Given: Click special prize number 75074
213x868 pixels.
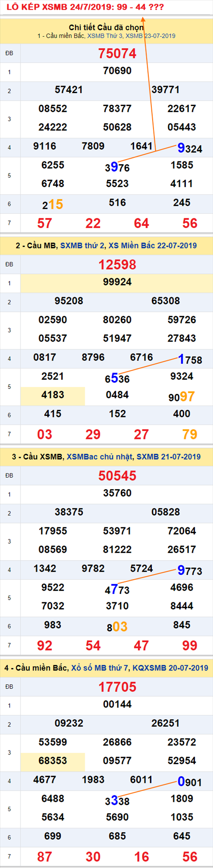Looking at the screenshot, I should pos(117,53).
